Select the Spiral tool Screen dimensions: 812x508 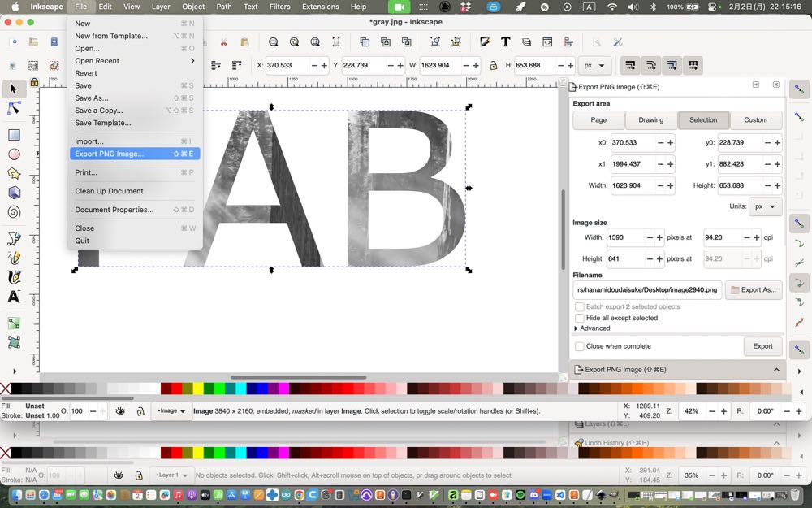(14, 212)
